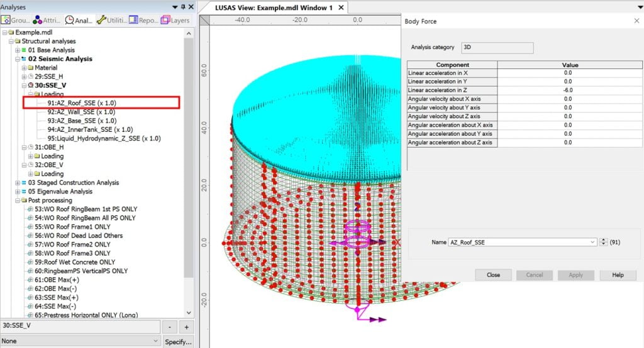This screenshot has width=644, height=348.
Task: Open the Reports tab icon
Action: (134, 21)
